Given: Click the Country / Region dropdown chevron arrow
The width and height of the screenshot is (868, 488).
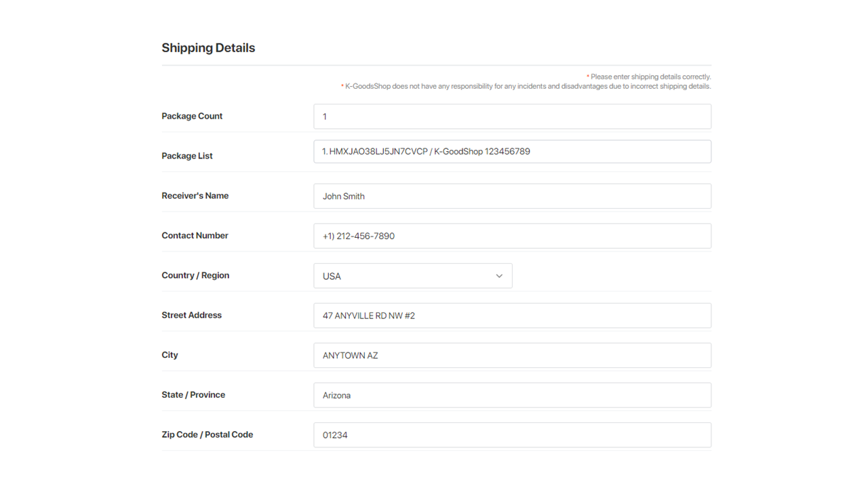Looking at the screenshot, I should coord(499,276).
